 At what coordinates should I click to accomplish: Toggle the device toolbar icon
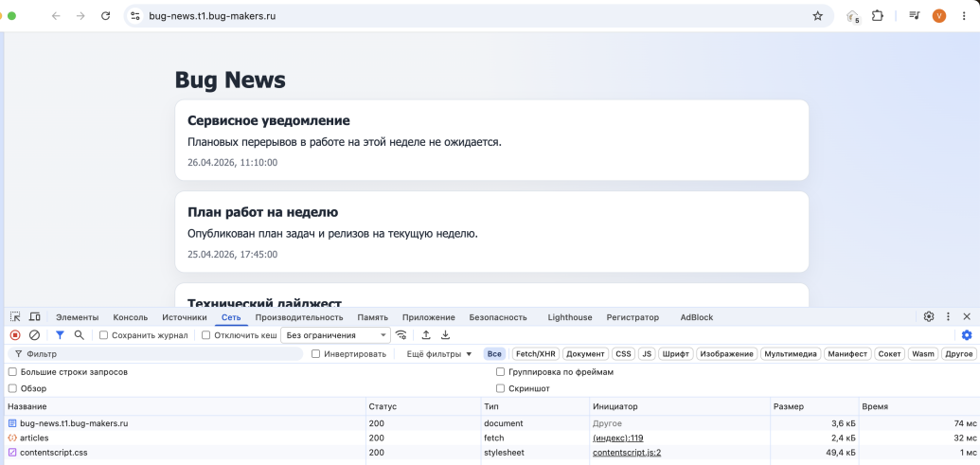(35, 317)
